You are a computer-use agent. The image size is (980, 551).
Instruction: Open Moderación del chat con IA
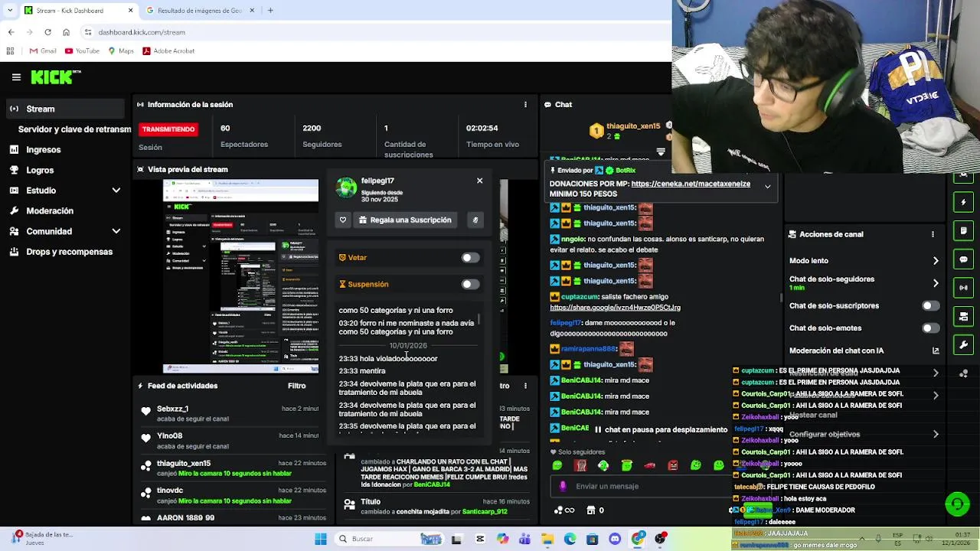point(864,350)
